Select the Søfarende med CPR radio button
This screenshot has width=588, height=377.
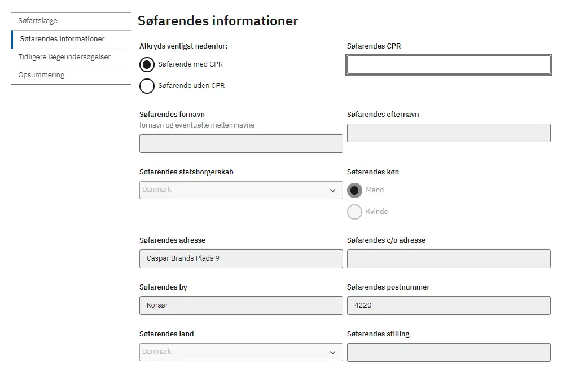click(147, 64)
